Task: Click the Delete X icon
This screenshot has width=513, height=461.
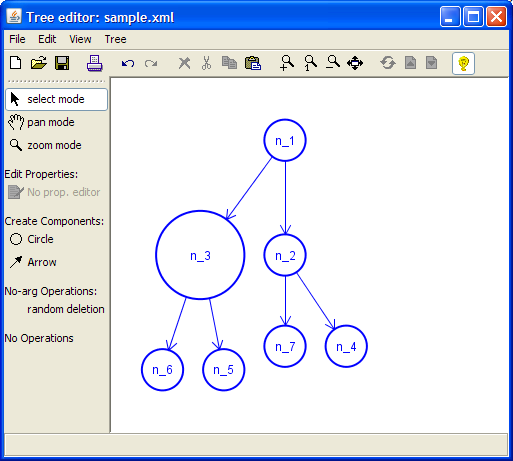Action: (184, 63)
